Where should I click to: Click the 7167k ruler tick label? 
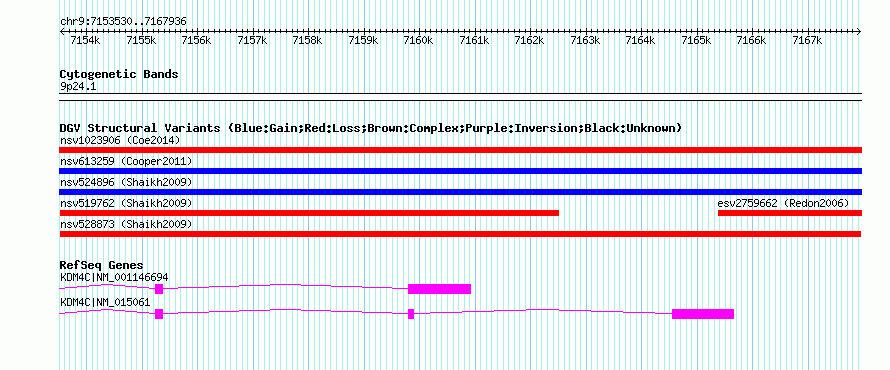807,40
